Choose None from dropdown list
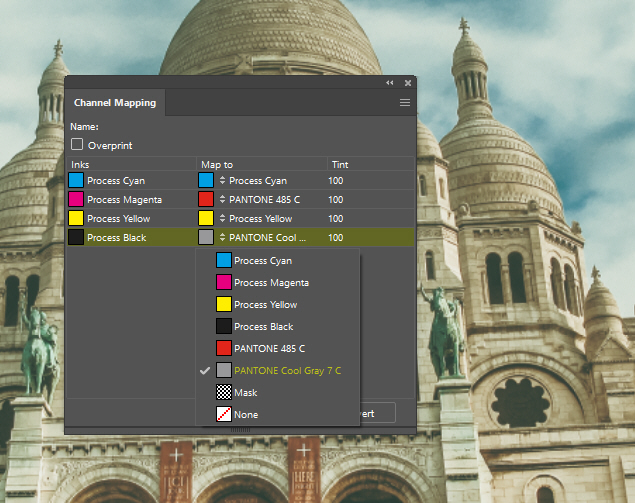Image resolution: width=635 pixels, height=503 pixels. tap(278, 414)
